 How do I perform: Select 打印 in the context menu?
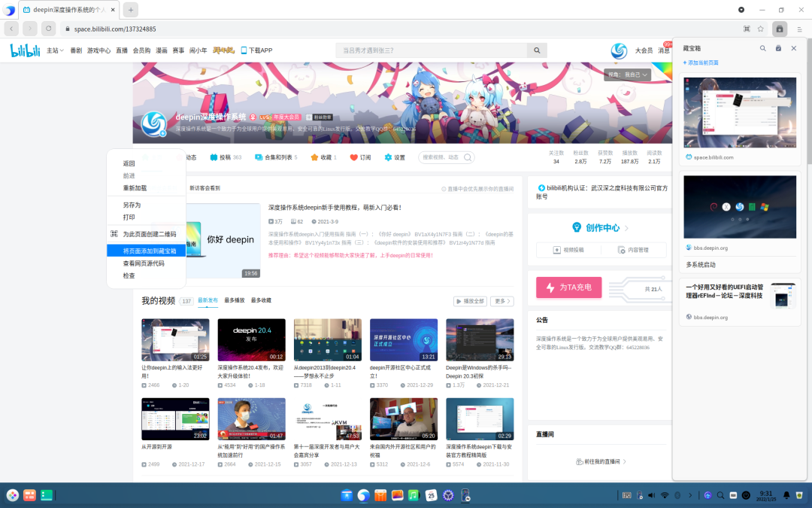[128, 217]
